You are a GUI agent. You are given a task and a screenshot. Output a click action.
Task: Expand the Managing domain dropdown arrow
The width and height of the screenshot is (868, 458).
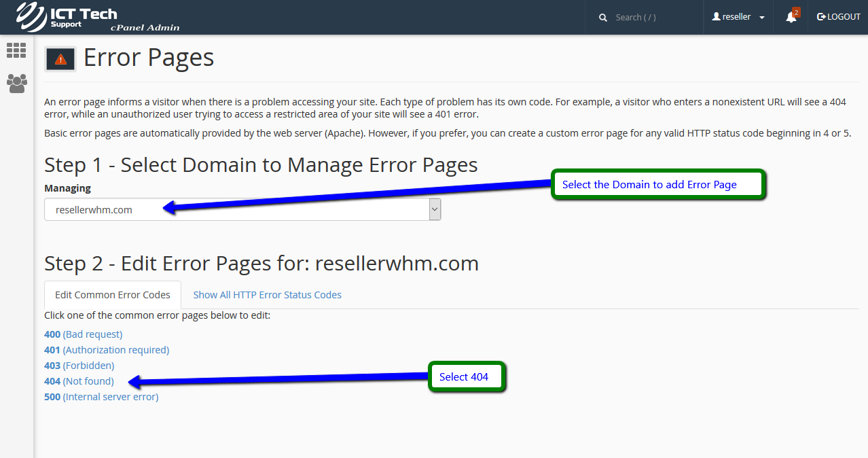tap(435, 210)
